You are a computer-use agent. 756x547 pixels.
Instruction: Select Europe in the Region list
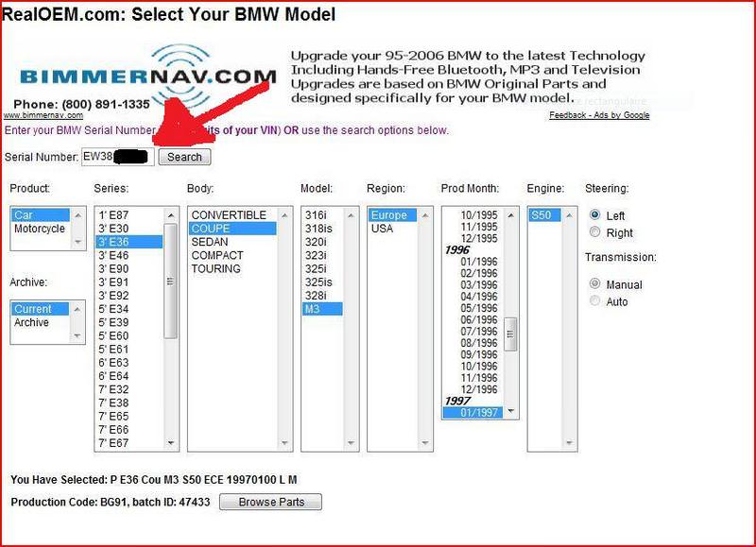[x=392, y=215]
